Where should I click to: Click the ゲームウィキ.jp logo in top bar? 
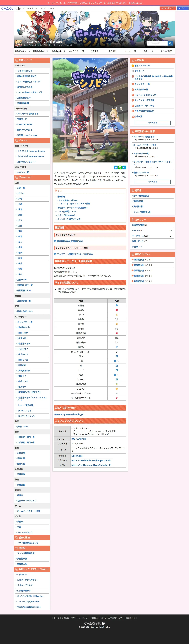tap(11, 8)
